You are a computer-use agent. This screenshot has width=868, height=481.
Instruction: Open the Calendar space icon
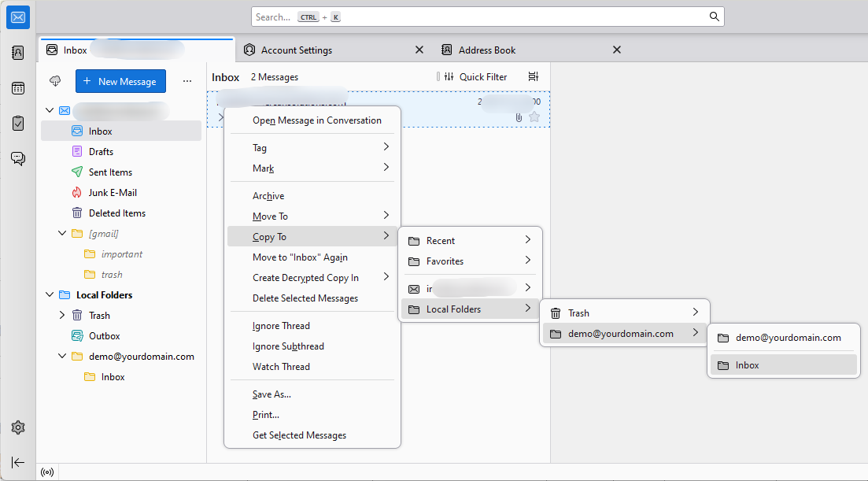click(17, 88)
